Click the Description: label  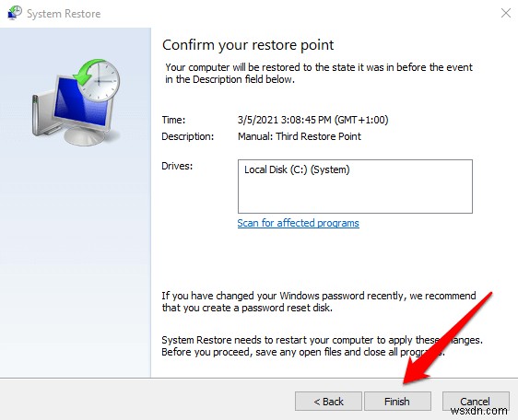point(188,136)
